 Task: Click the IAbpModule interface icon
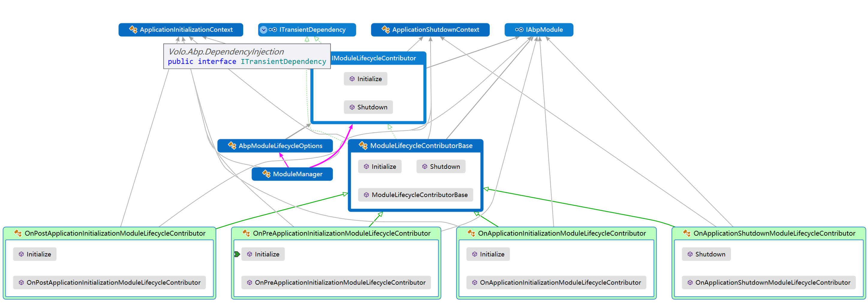(x=519, y=30)
